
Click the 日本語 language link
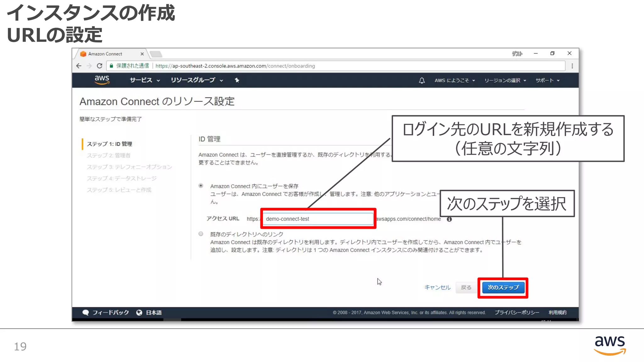(154, 313)
